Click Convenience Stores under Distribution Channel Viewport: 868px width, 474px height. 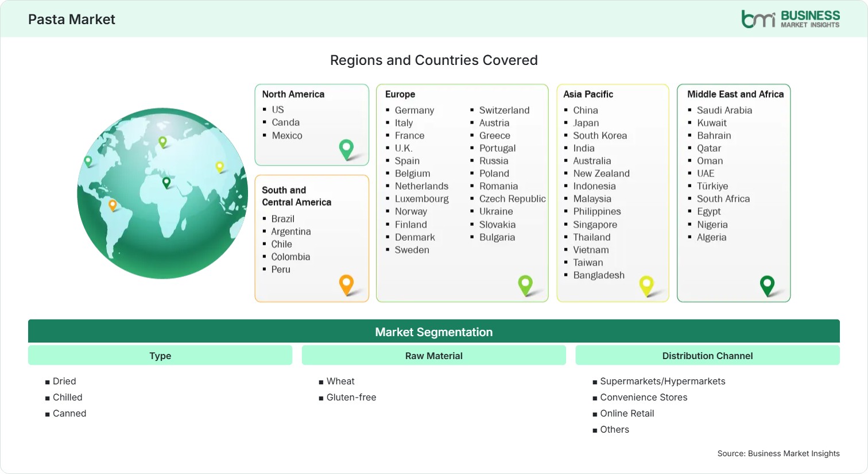(644, 397)
